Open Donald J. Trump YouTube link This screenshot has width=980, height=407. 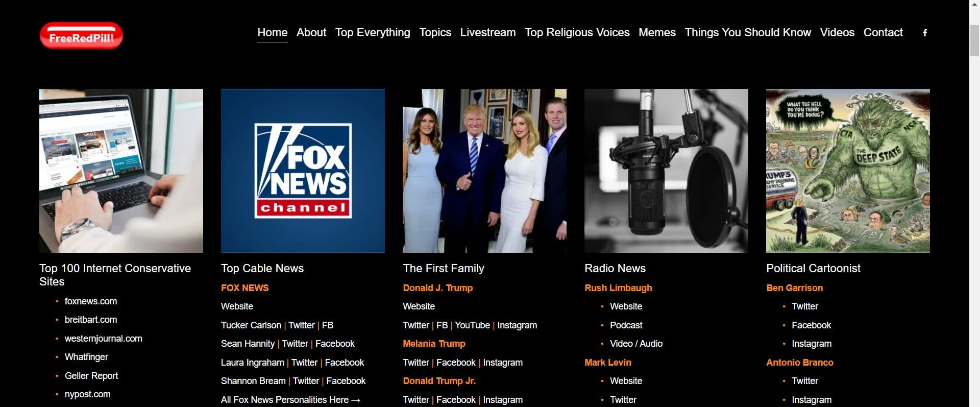473,325
